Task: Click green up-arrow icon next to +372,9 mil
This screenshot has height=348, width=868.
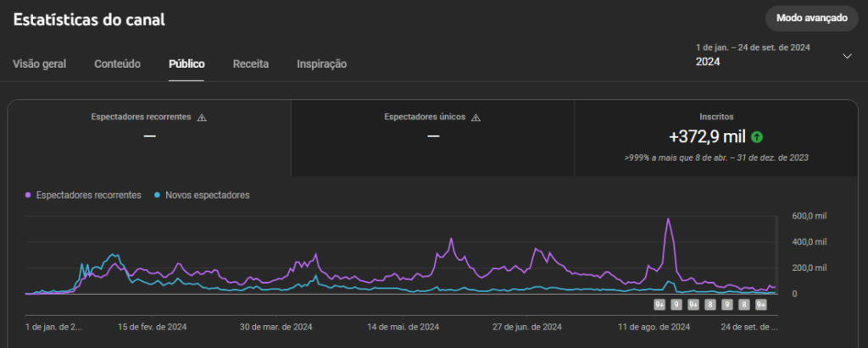Action: pyautogui.click(x=757, y=136)
